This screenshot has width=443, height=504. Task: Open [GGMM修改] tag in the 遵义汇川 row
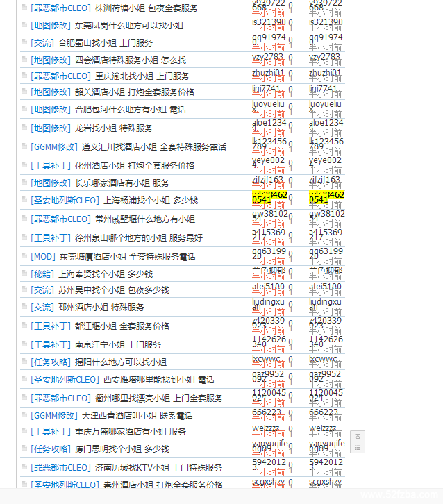54,147
